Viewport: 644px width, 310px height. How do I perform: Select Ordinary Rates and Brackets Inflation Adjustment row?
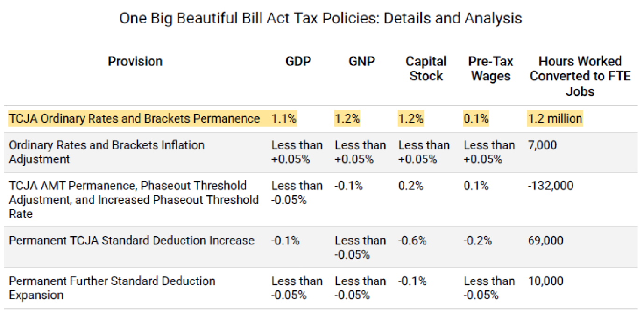pyautogui.click(x=321, y=152)
